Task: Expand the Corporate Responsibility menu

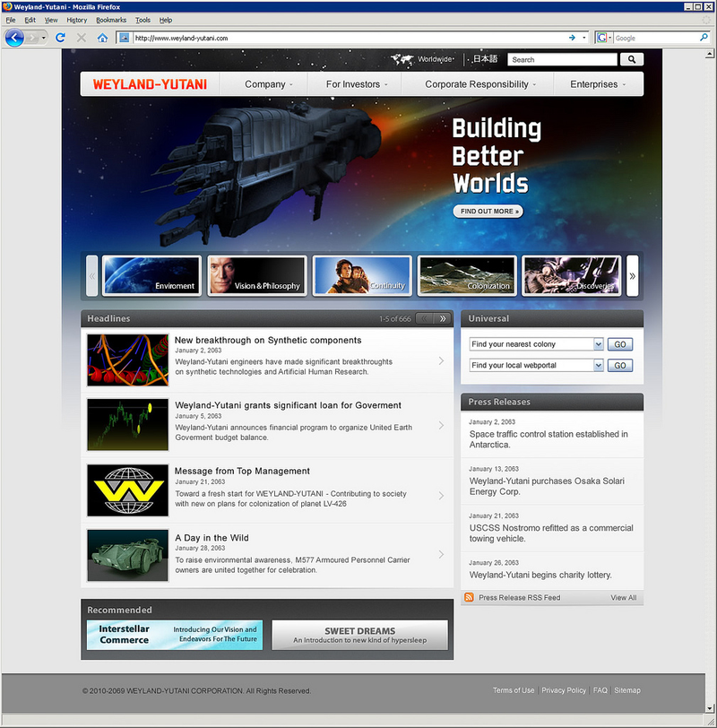Action: click(480, 84)
